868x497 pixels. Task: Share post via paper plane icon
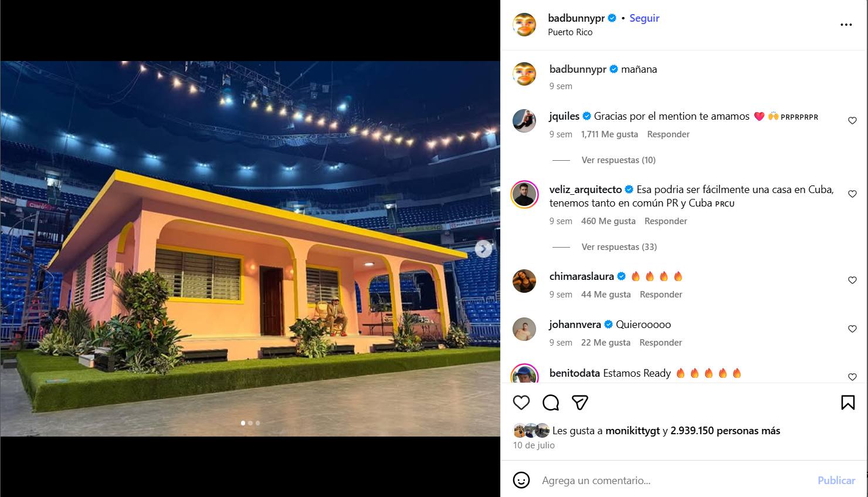tap(579, 403)
